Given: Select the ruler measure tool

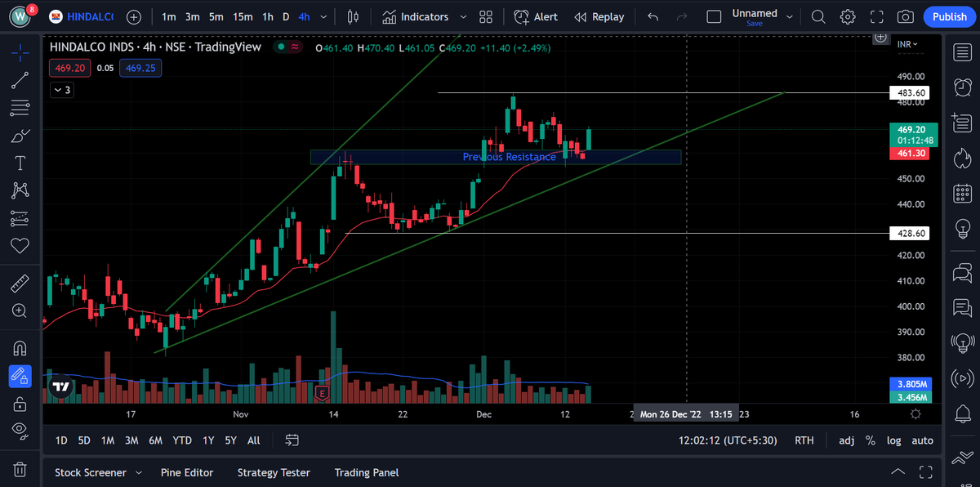Looking at the screenshot, I should click(x=20, y=284).
